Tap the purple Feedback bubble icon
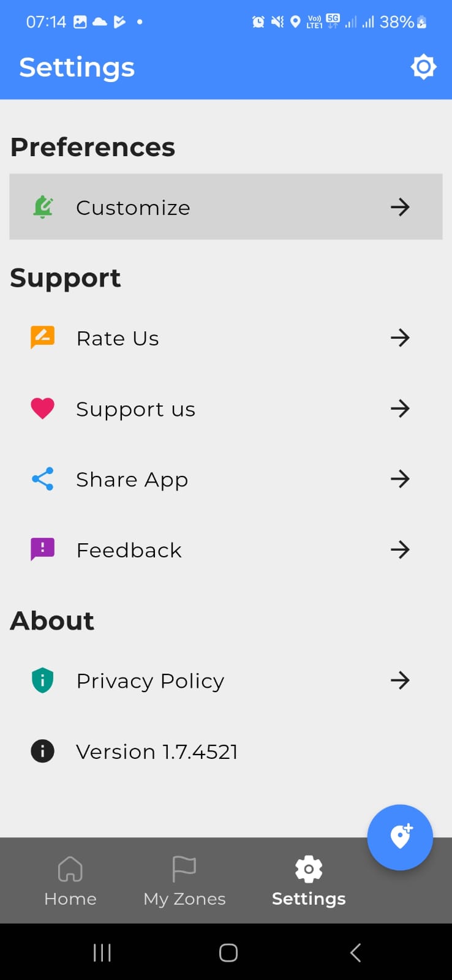The width and height of the screenshot is (452, 980). pyautogui.click(x=43, y=549)
